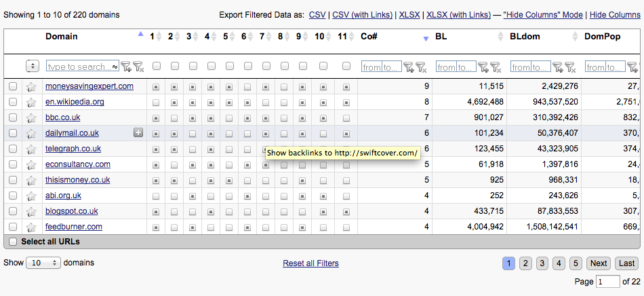Tick the bbc.co.uk row selection checkbox
The height and width of the screenshot is (296, 644).
pyautogui.click(x=13, y=117)
